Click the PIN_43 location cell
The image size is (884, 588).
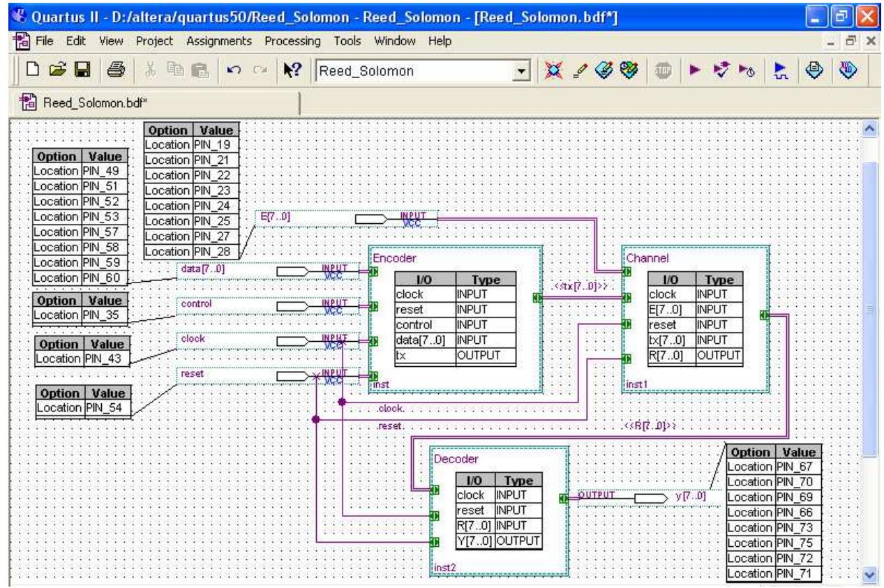click(107, 359)
